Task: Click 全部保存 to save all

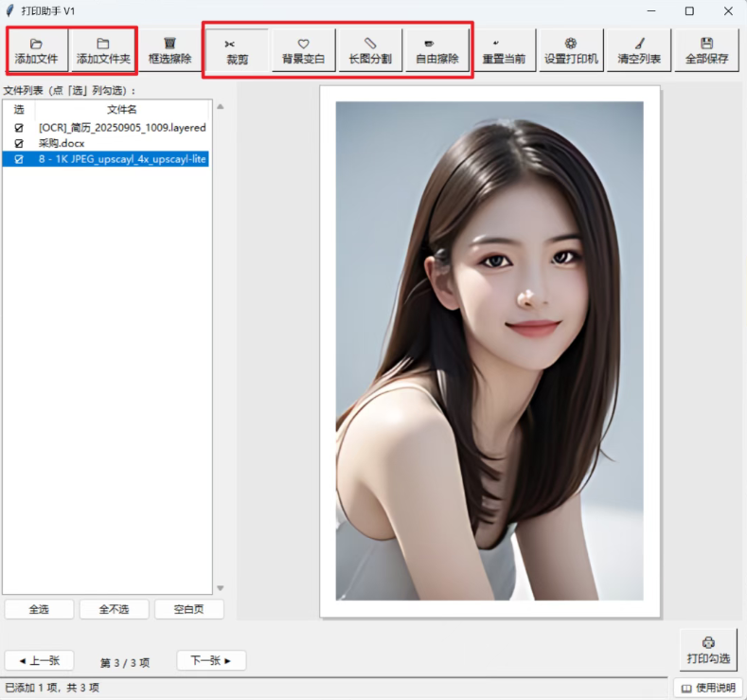Action: (706, 51)
